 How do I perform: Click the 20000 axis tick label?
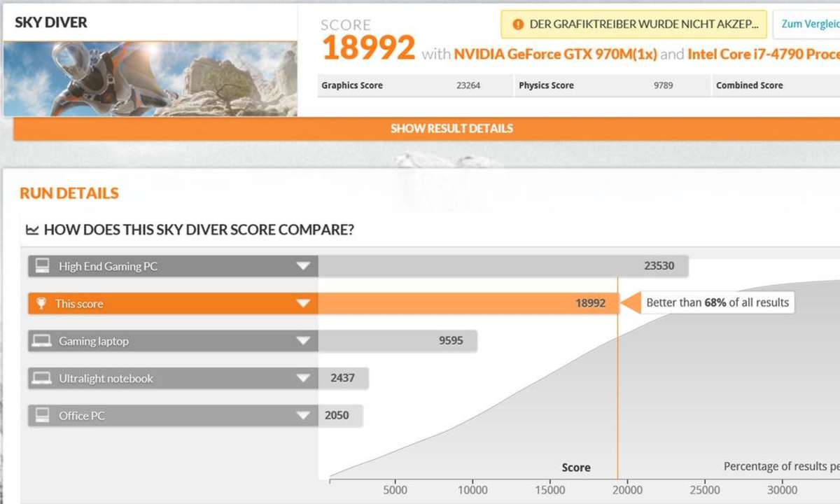(x=627, y=490)
